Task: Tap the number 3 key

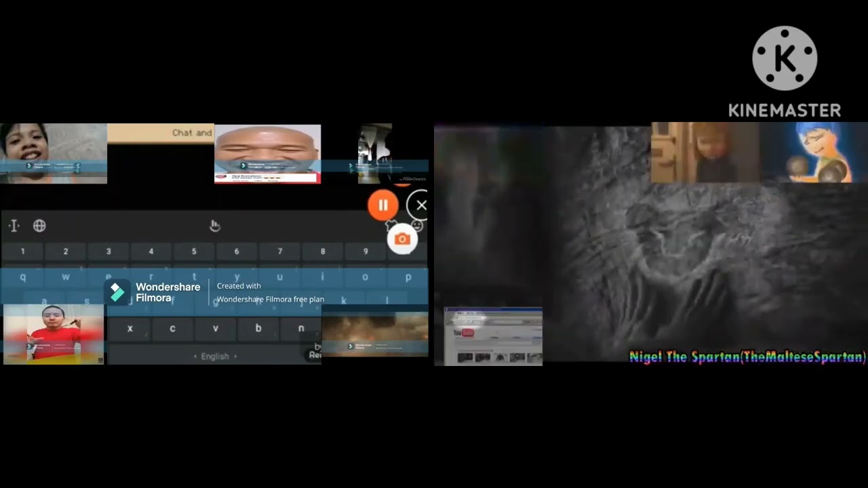Action: [x=108, y=251]
